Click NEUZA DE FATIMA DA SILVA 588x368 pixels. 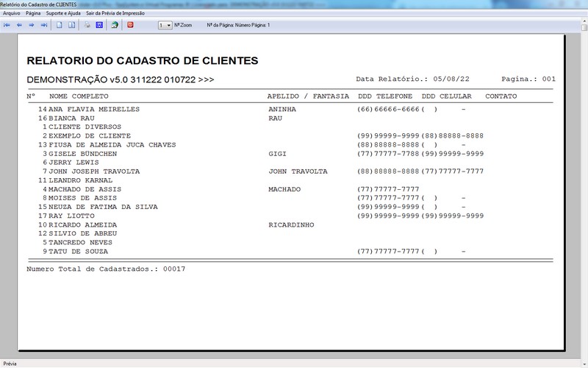pyautogui.click(x=103, y=207)
